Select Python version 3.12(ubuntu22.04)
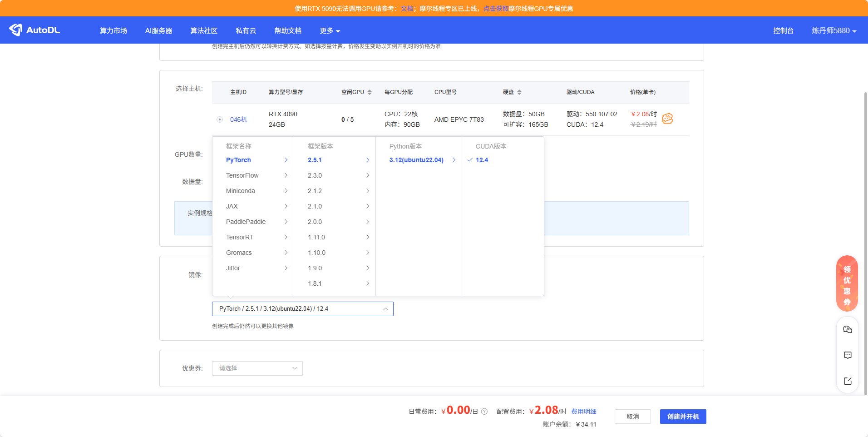This screenshot has height=437, width=868. [416, 160]
